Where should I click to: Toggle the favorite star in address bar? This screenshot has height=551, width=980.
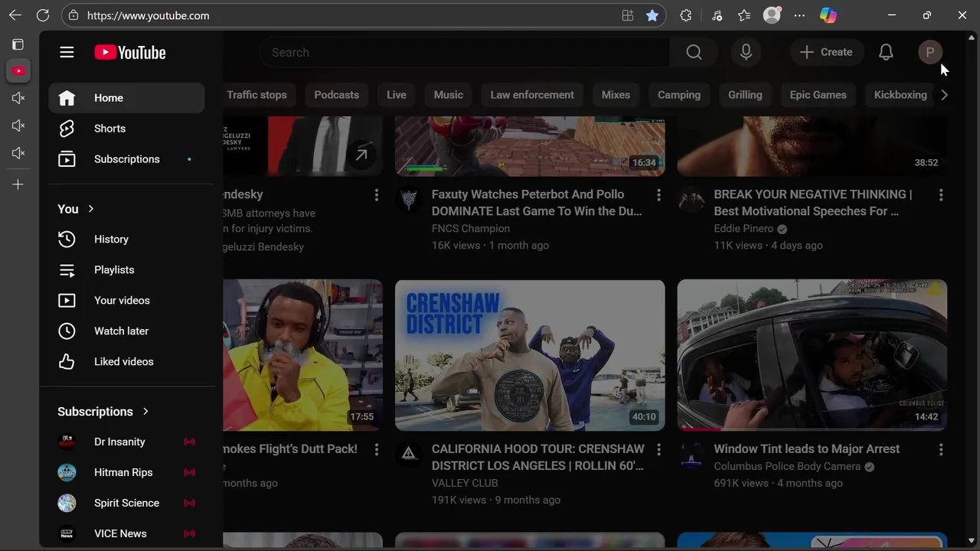(x=652, y=15)
